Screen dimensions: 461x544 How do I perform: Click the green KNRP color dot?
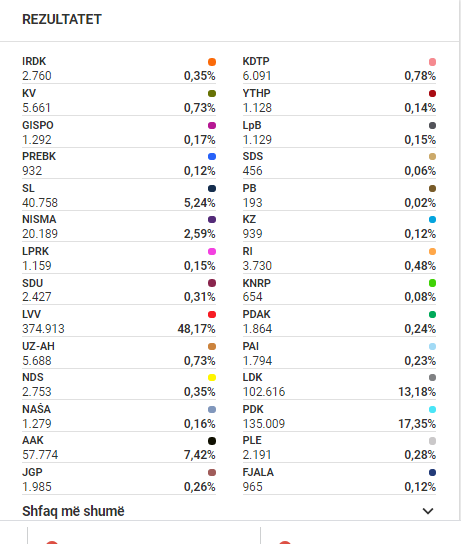click(432, 283)
